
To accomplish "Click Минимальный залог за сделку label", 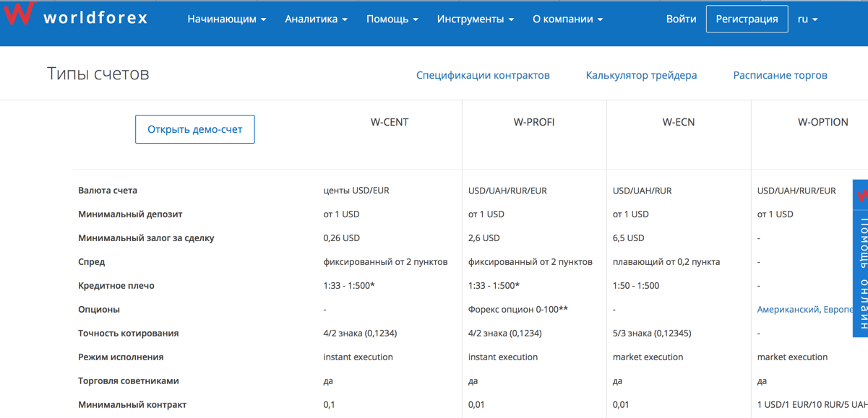I will tap(146, 238).
